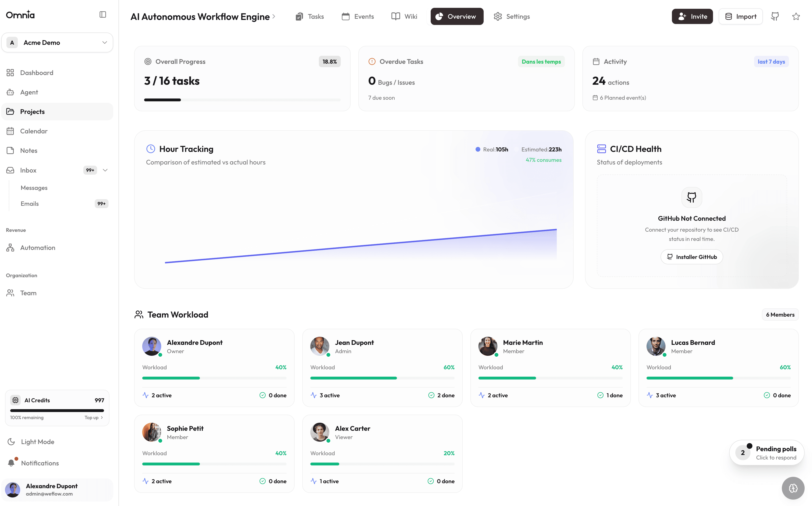Viewport: 812px width, 506px height.
Task: Switch to the Tasks tab
Action: (x=310, y=16)
